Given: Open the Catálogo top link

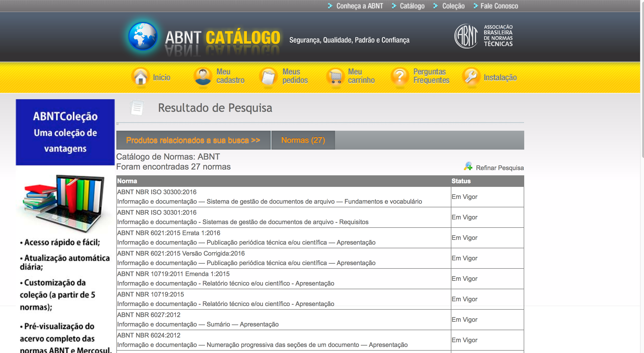Looking at the screenshot, I should point(412,6).
